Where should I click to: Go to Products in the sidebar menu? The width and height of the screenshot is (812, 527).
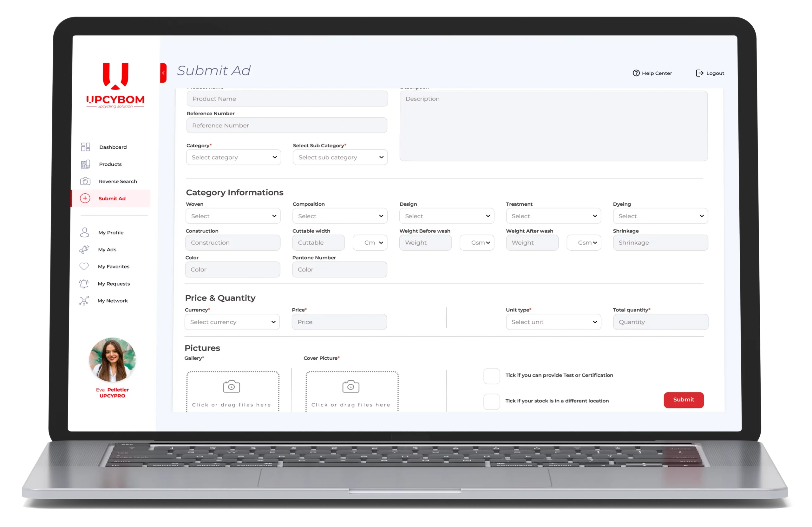coord(110,164)
